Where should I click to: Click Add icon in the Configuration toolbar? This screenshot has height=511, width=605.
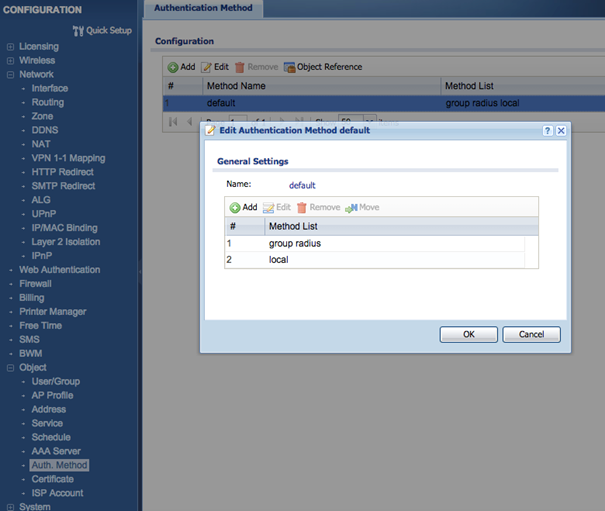pos(173,67)
